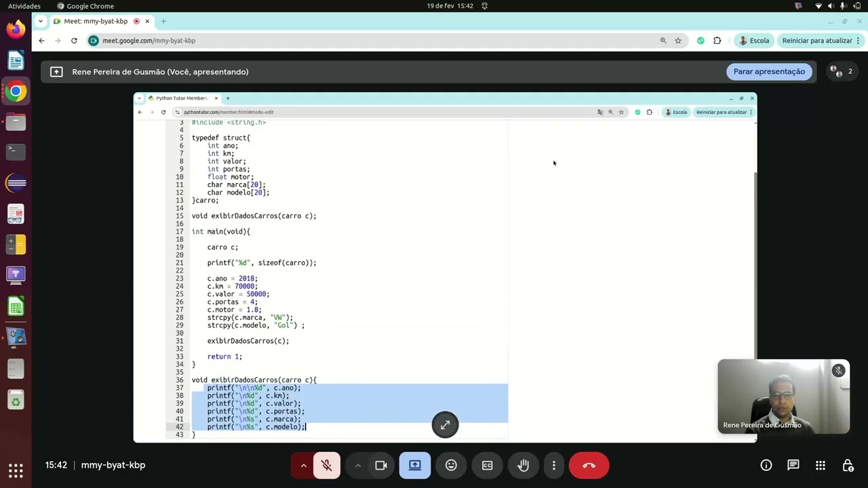Click code line 'carro c;' in editor
This screenshot has width=868, height=488.
tap(222, 247)
